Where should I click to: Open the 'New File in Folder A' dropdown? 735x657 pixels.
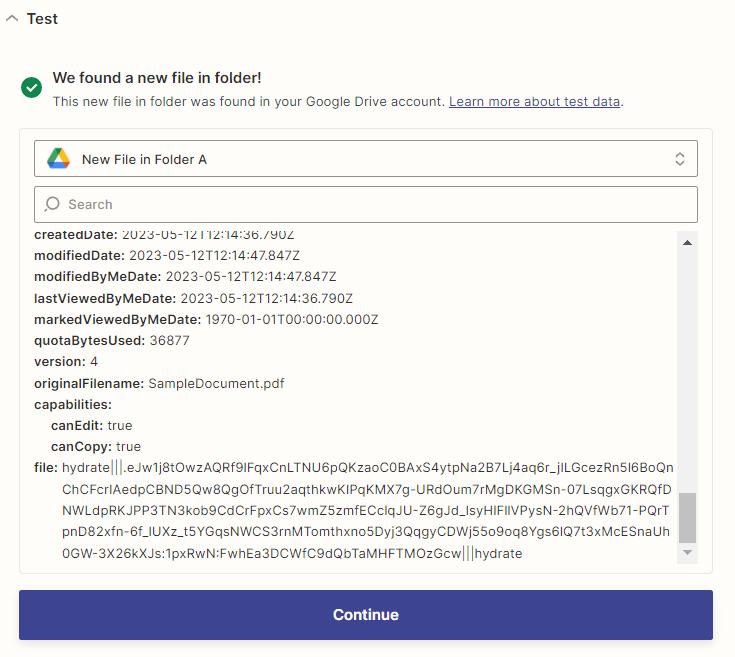(365, 159)
